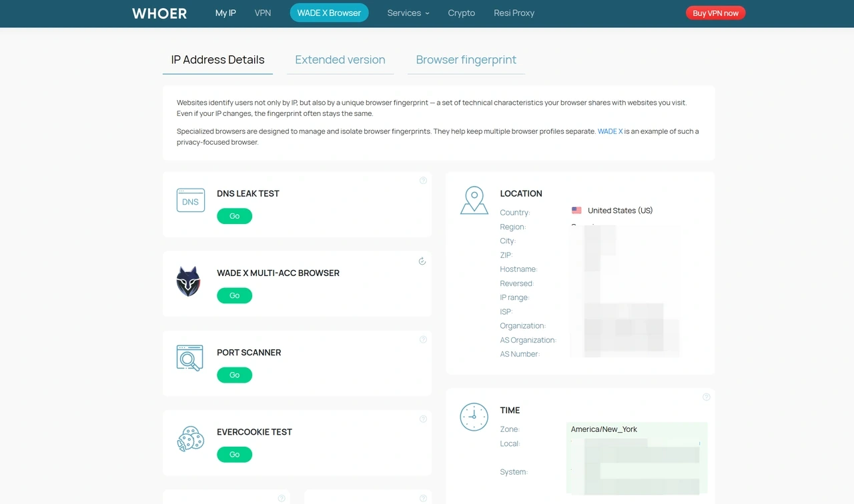Image resolution: width=854 pixels, height=504 pixels.
Task: Click the Evercookie cookies icon
Action: [x=190, y=439]
